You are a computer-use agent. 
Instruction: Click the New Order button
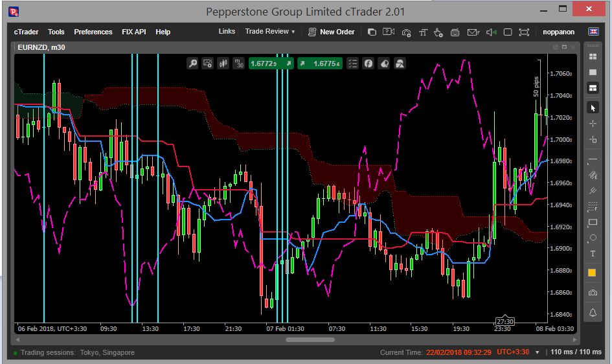point(331,32)
